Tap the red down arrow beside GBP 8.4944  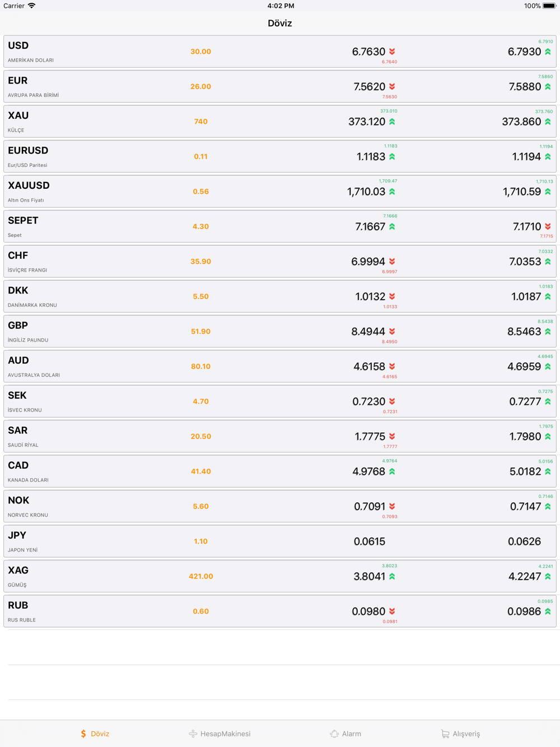click(392, 332)
